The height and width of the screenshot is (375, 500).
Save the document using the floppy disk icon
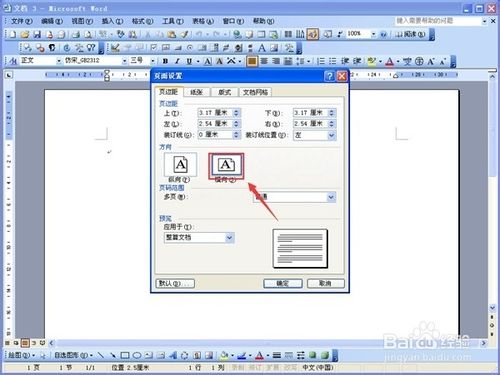pos(37,34)
